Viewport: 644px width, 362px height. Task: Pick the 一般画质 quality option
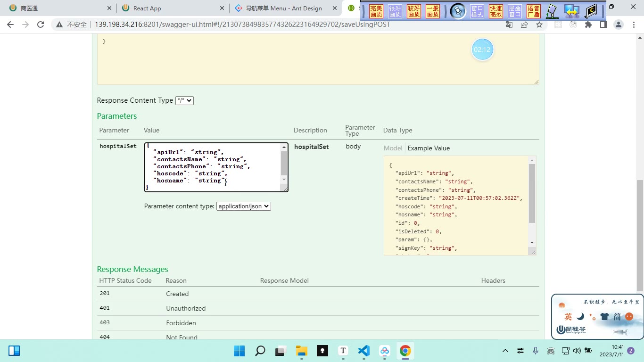click(x=433, y=11)
